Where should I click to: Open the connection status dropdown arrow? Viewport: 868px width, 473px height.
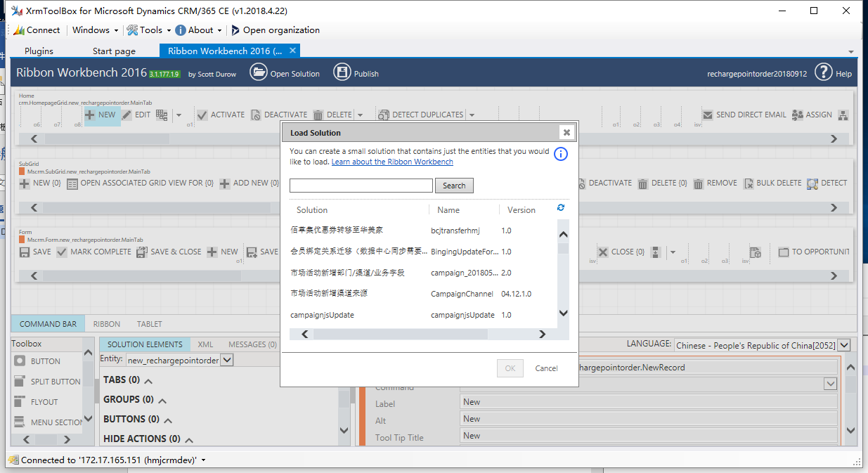[x=204, y=460]
